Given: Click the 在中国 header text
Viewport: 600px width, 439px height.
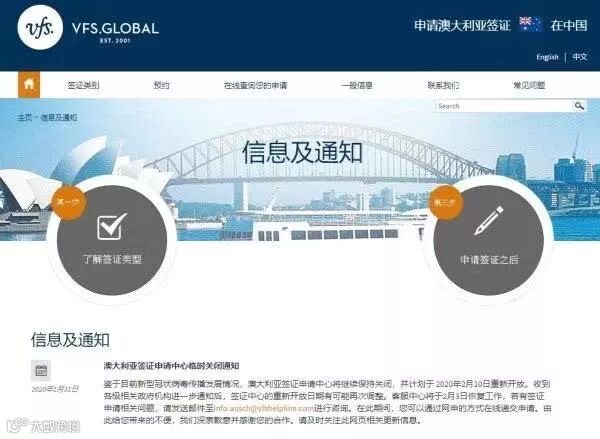Looking at the screenshot, I should [569, 25].
